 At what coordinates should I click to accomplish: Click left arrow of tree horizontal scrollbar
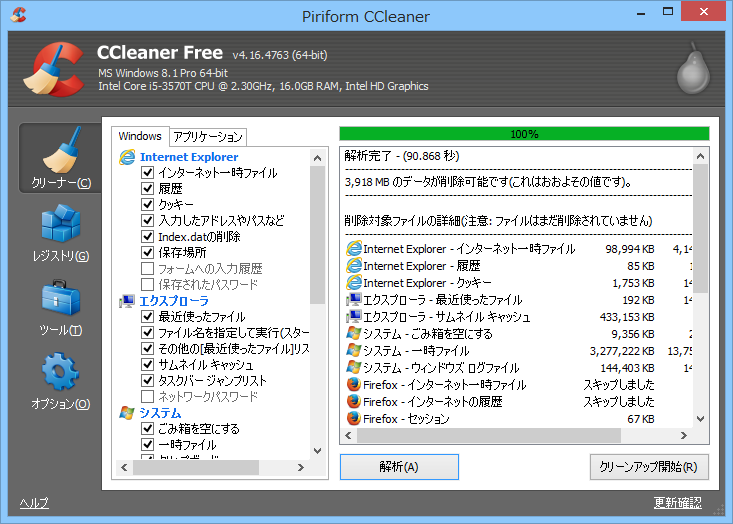[124, 467]
